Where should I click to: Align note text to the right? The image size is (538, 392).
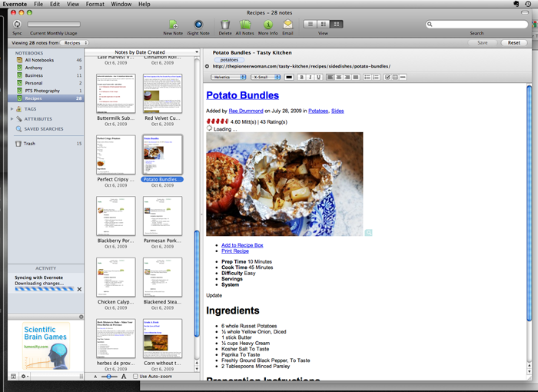[347, 77]
